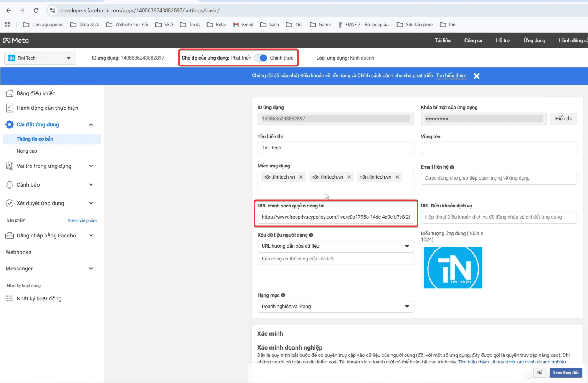The image size is (588, 383).
Task: Open Webhooks in sidebar
Action: (18, 252)
